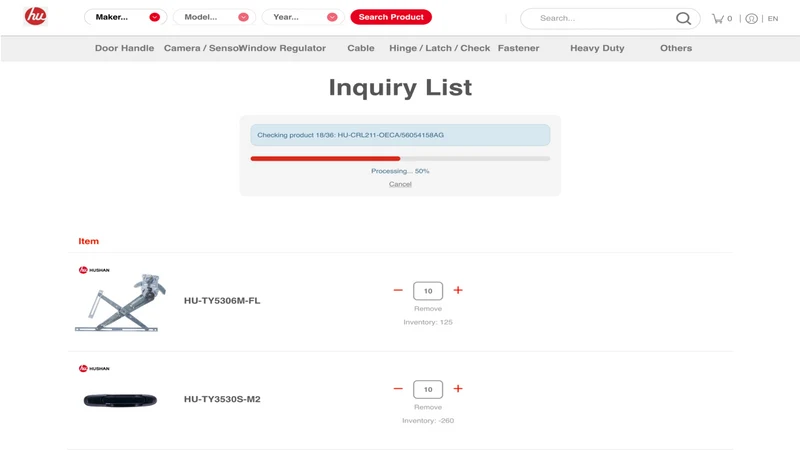Open the HU-TY3530S-M2 product thumbnail

tap(120, 400)
